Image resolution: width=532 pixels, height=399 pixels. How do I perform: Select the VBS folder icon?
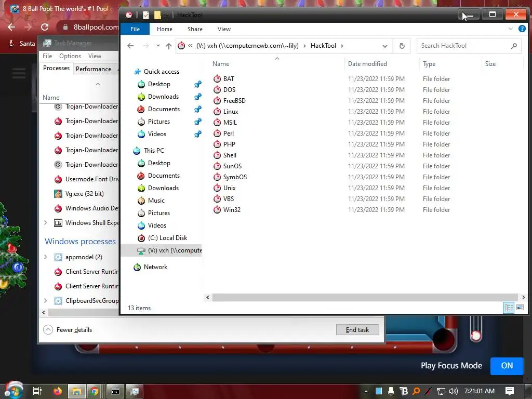pos(217,198)
